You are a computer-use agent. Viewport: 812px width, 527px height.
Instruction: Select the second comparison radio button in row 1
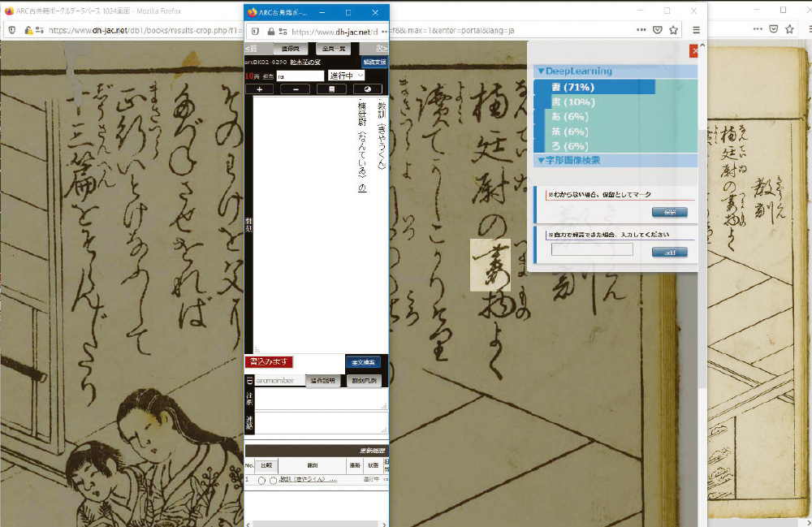point(273,481)
